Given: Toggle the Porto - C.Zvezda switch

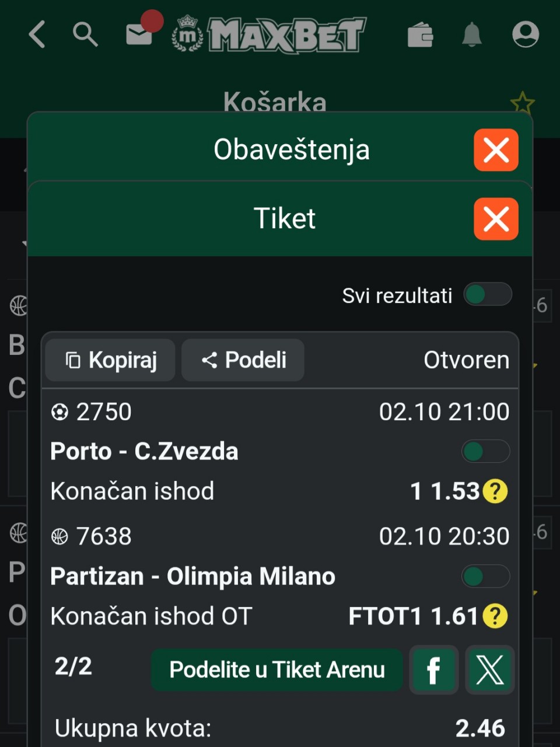Looking at the screenshot, I should tap(485, 451).
